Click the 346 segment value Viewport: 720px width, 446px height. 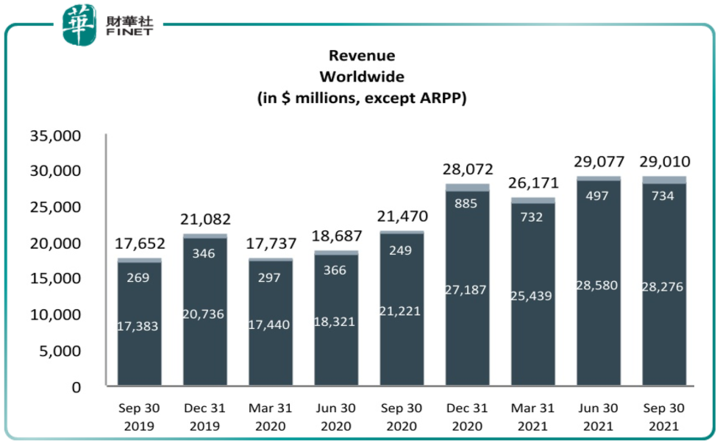[x=204, y=254]
